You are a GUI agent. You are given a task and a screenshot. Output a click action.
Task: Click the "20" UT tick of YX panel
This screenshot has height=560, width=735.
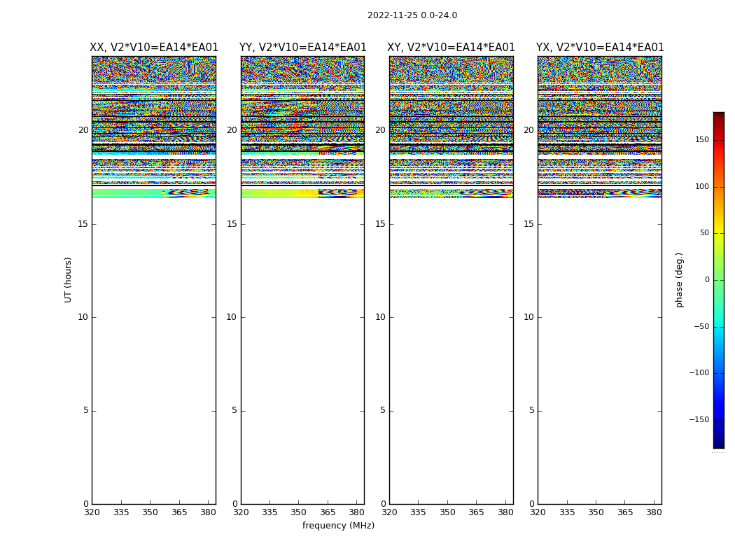pyautogui.click(x=528, y=130)
